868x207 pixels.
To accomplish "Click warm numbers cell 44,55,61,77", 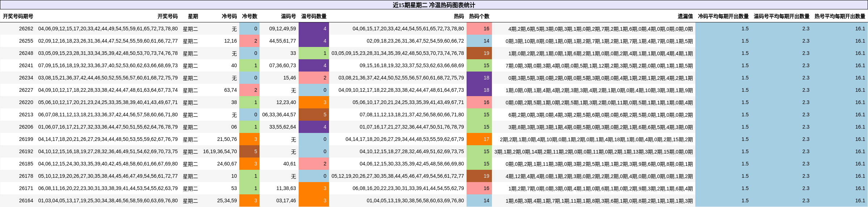I will pos(283,41).
